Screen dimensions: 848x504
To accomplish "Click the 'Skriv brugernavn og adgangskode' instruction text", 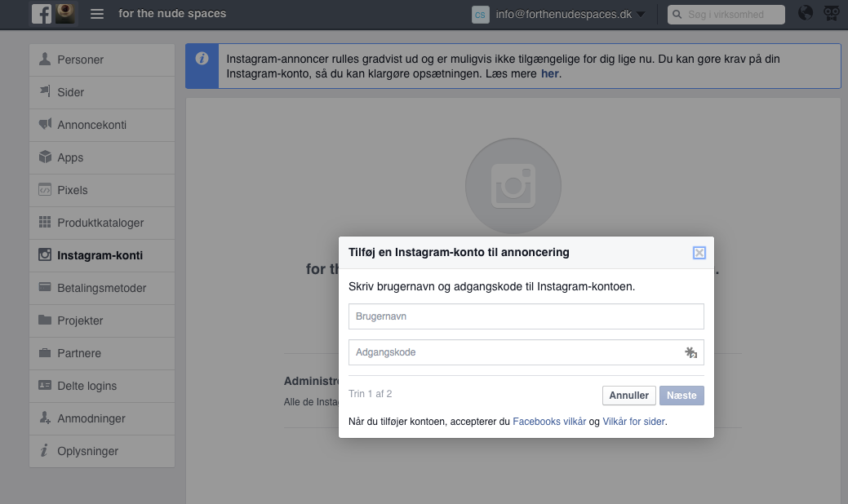I will [491, 287].
